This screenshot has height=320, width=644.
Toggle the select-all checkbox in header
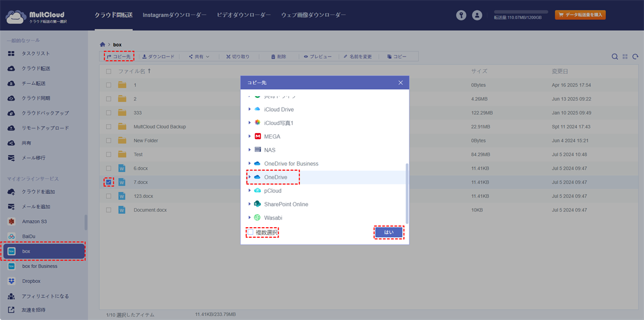pos(109,71)
